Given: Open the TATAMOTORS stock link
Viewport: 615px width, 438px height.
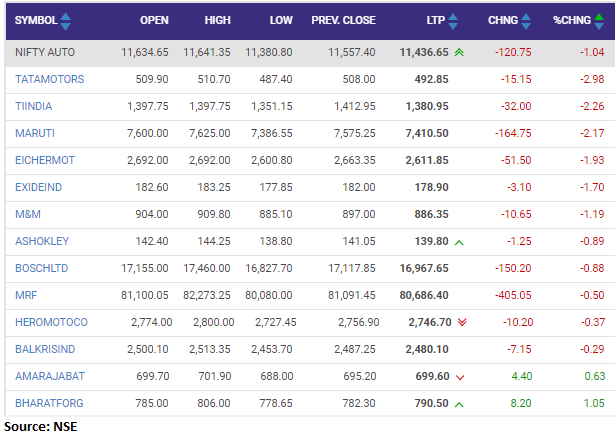Looking at the screenshot, I should 49,78.
